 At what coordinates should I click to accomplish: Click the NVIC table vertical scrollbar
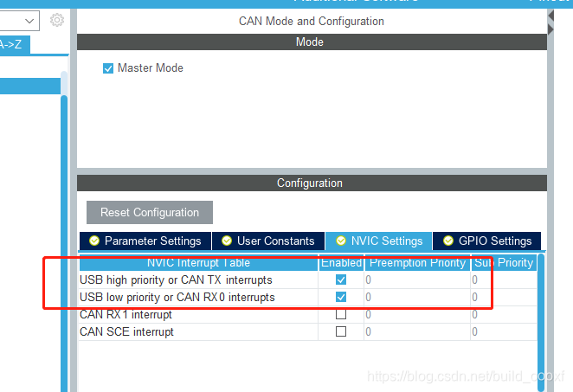[541, 324]
